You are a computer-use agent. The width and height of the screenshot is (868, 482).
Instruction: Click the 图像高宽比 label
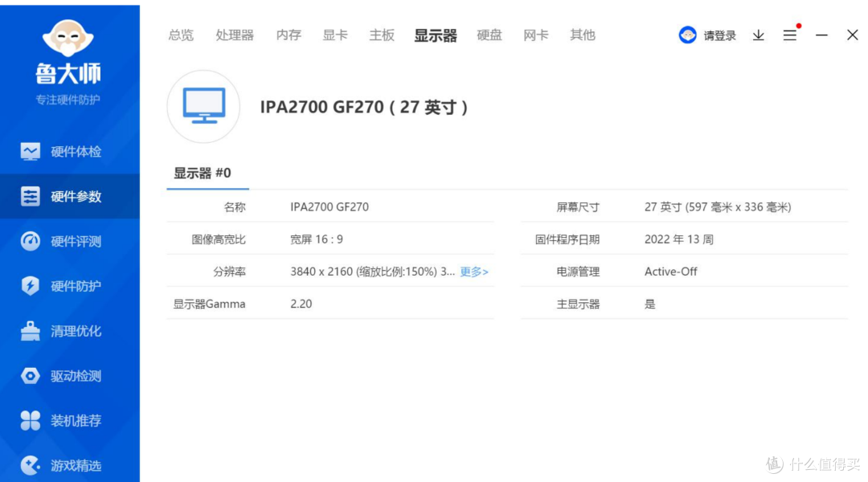point(219,239)
